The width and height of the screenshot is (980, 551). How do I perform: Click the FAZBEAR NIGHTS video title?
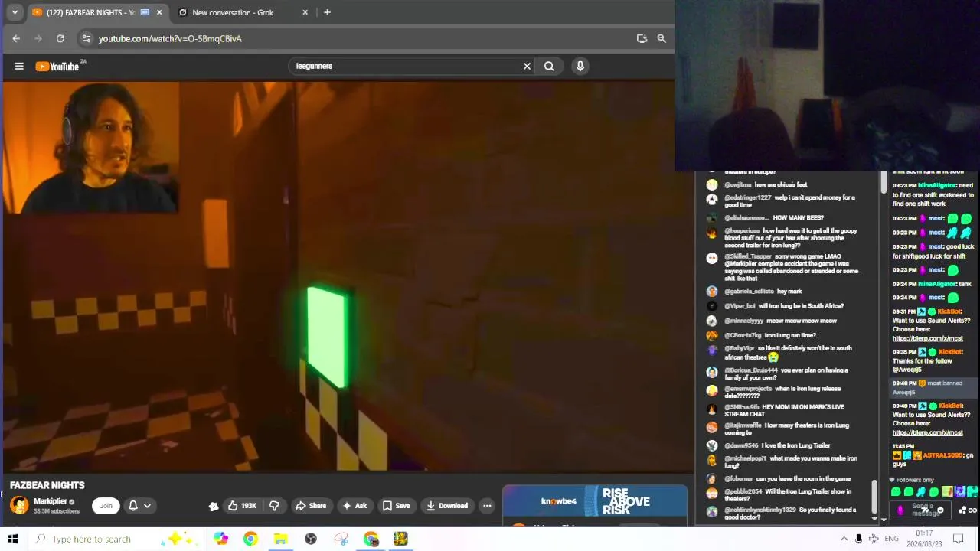47,485
